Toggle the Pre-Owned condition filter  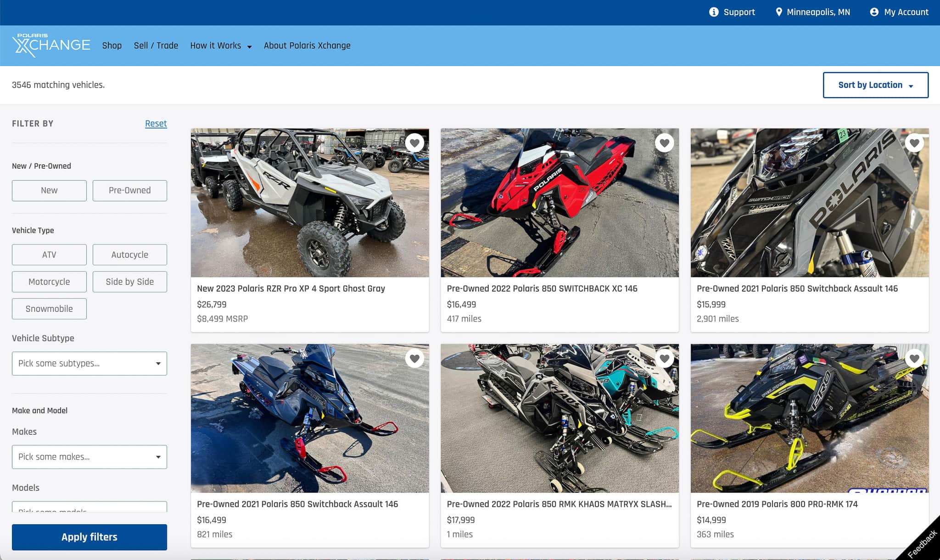click(x=129, y=190)
